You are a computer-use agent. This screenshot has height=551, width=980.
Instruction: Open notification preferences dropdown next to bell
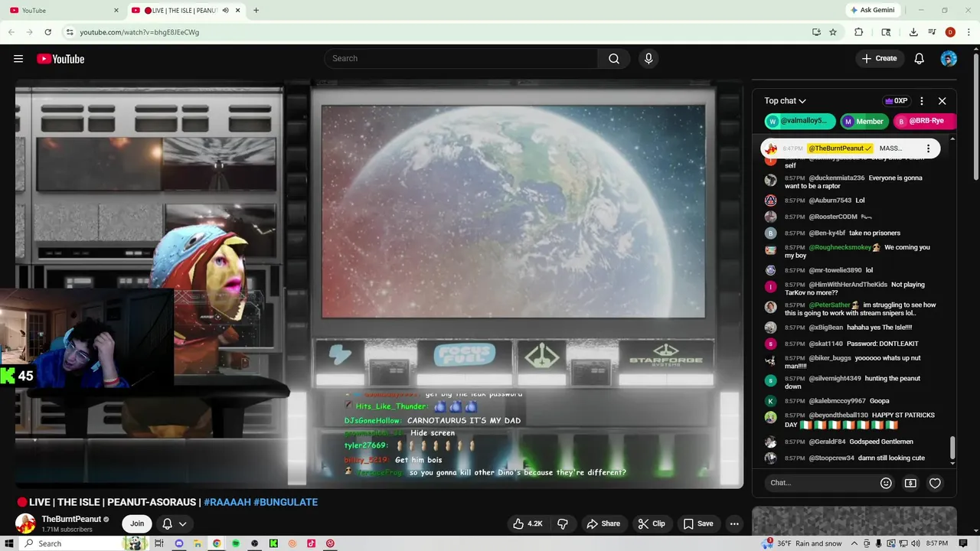click(x=182, y=524)
